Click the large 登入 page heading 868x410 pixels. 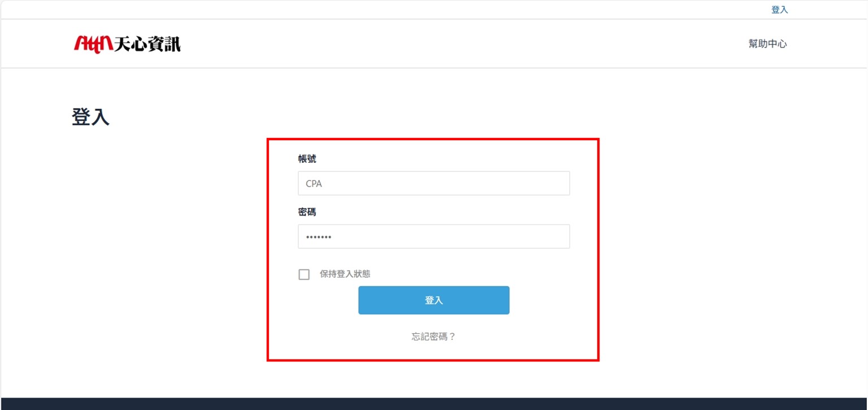click(x=90, y=116)
